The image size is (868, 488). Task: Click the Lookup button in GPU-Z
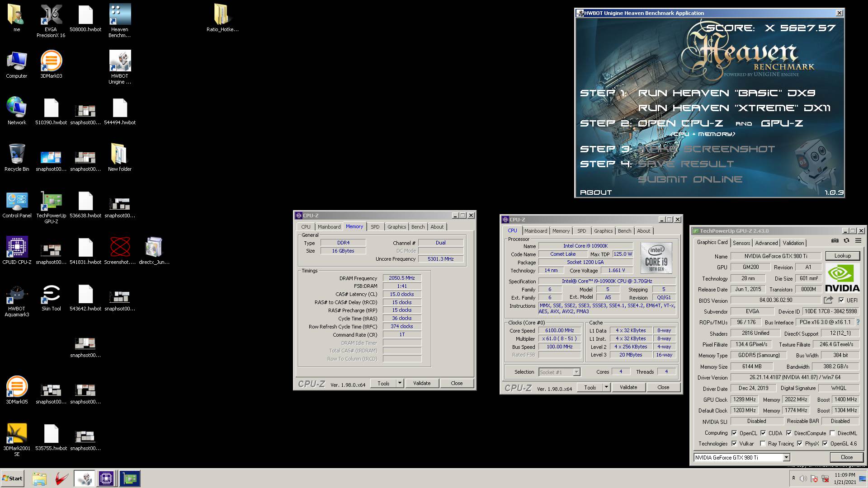click(x=842, y=256)
